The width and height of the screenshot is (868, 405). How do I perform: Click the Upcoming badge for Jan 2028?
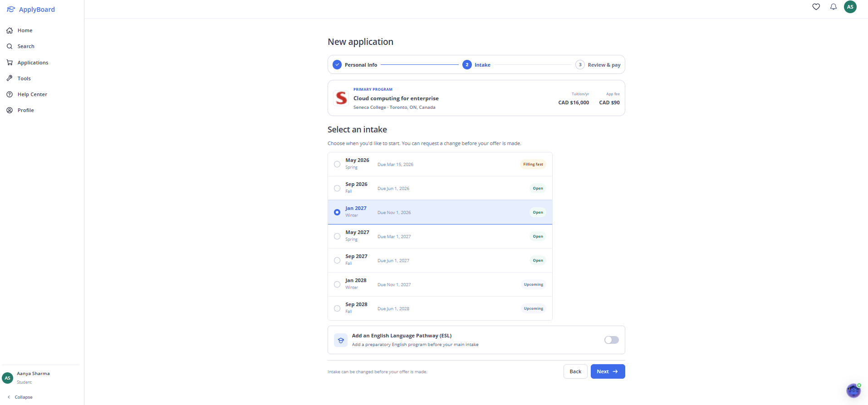click(x=533, y=284)
